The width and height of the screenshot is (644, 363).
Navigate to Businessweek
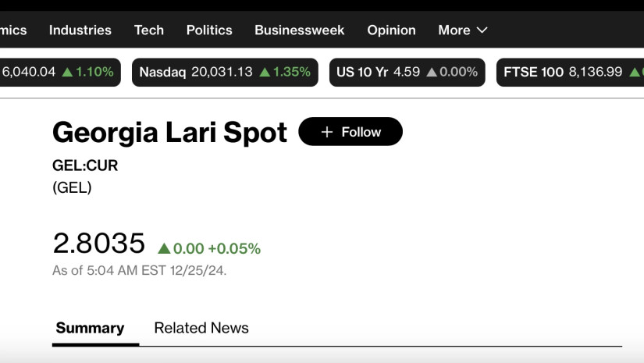point(300,30)
